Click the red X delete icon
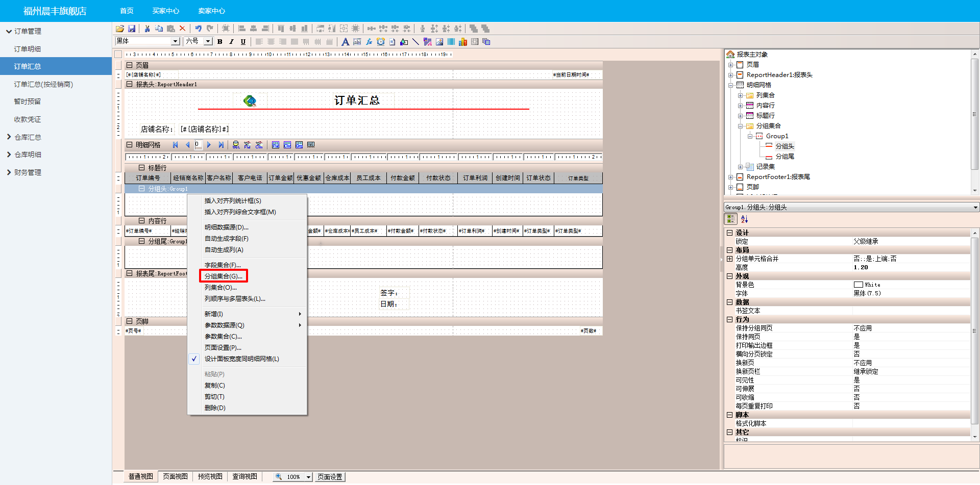Image resolution: width=980 pixels, height=485 pixels. point(182,29)
